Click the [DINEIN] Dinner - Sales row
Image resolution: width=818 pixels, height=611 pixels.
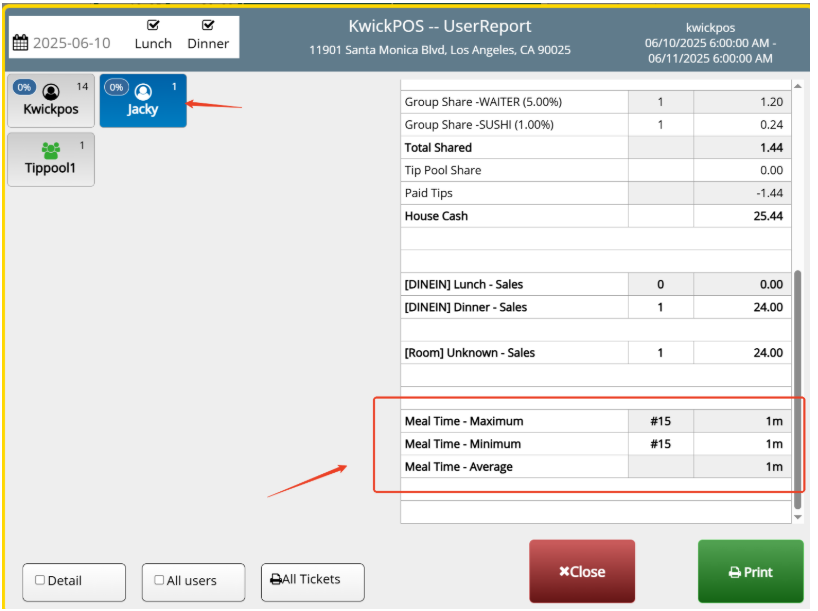(595, 307)
